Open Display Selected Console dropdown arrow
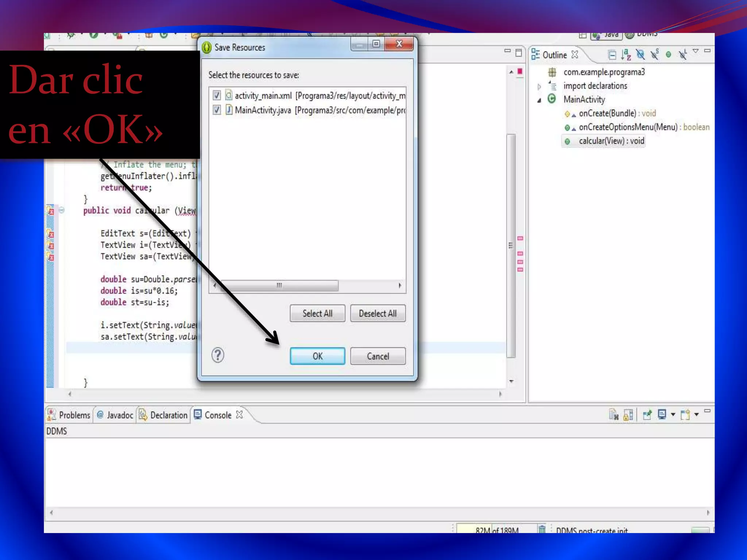 (x=673, y=415)
